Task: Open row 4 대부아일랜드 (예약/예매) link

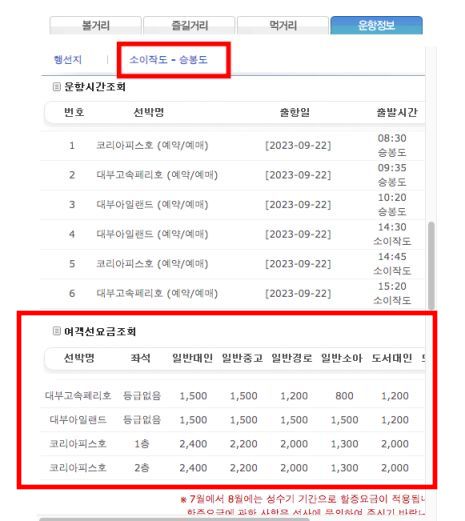Action: point(152,234)
